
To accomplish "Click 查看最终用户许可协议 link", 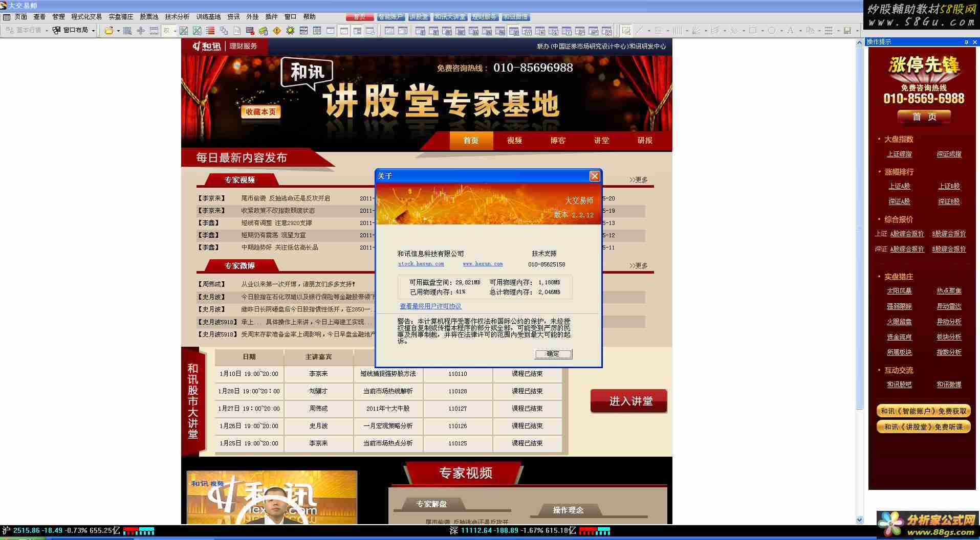I will click(x=430, y=306).
